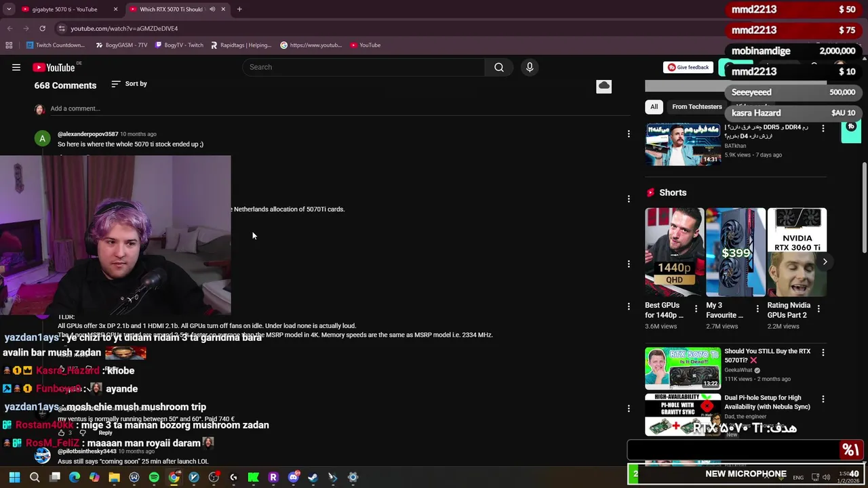
Task: Open BogyTV - Twitch bookmark
Action: tap(179, 45)
